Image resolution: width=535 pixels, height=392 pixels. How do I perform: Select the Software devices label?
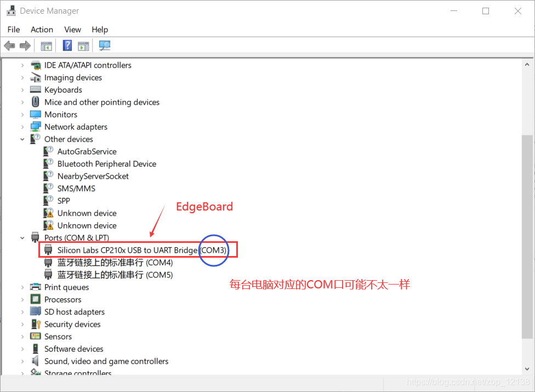tap(73, 349)
